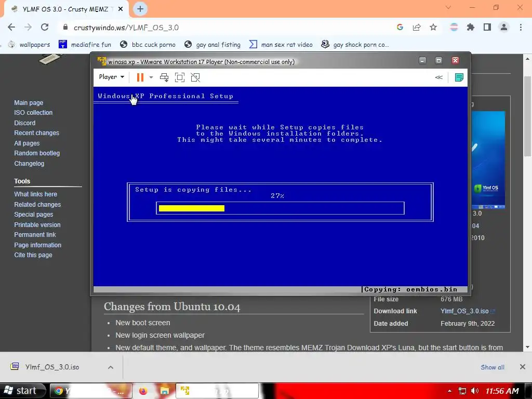Reload the current page
The image size is (532, 399).
tap(45, 27)
